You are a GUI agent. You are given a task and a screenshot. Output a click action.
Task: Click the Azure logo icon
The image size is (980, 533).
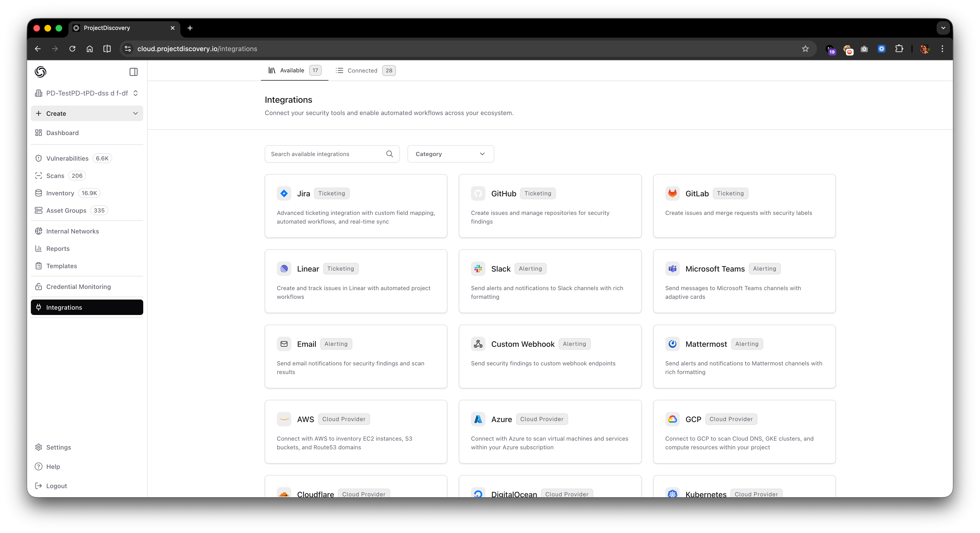click(478, 419)
